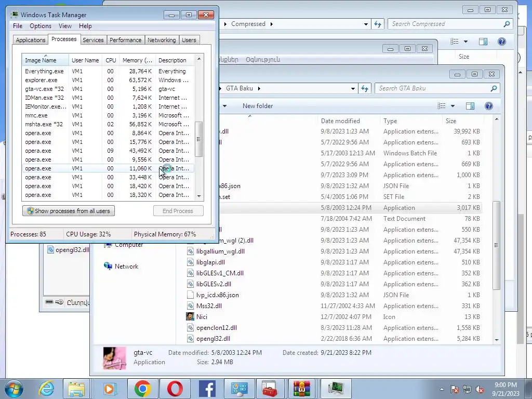
Task: Select lvp_icd.x86.json file
Action: click(217, 295)
